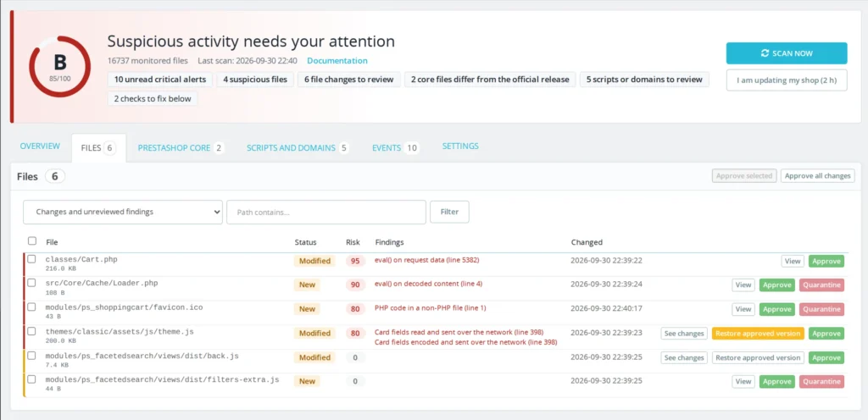This screenshot has width=868, height=420.
Task: Restore approved version of back.js
Action: [x=758, y=357]
